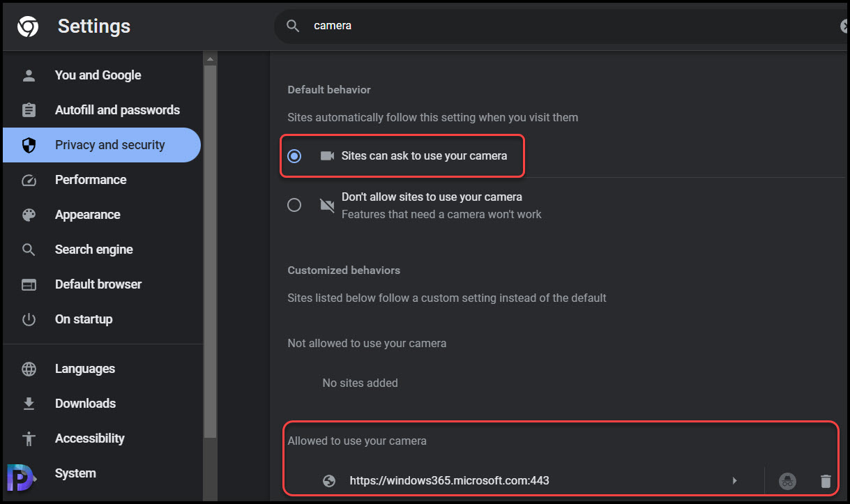Open Search engine settings section
Image resolution: width=850 pixels, height=504 pixels.
[x=102, y=250]
